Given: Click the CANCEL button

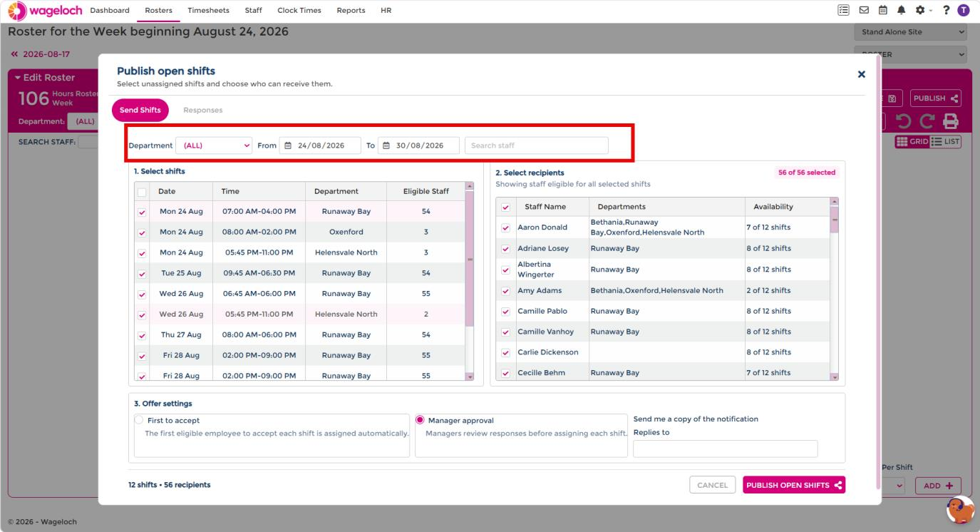Looking at the screenshot, I should (x=712, y=485).
